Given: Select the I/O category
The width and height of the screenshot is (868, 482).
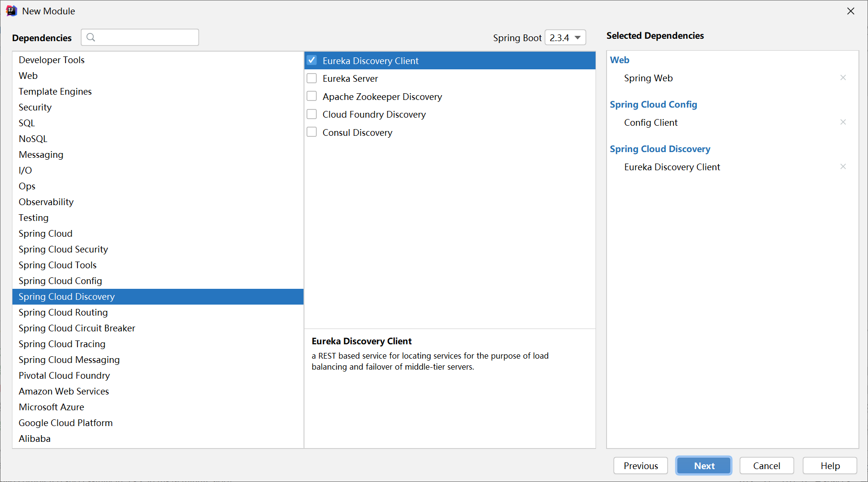Looking at the screenshot, I should point(158,170).
